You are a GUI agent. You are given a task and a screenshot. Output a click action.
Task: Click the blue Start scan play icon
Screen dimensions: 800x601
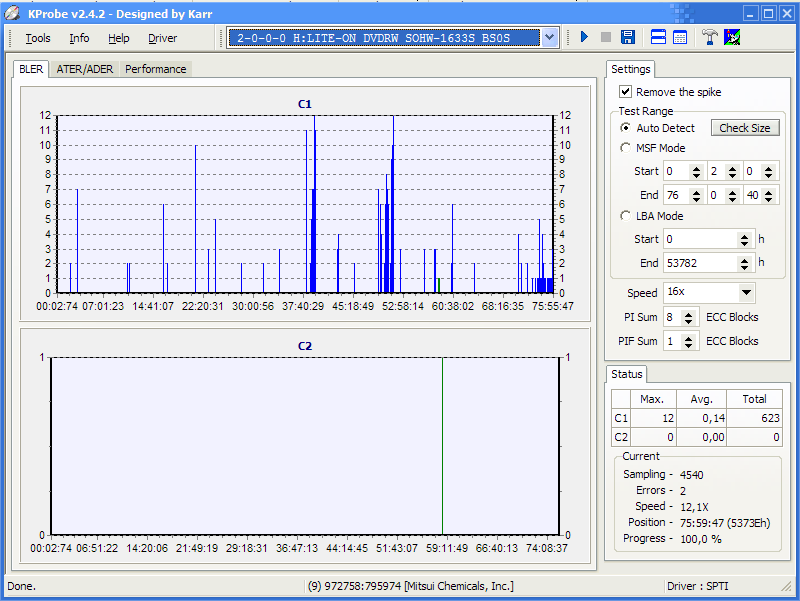coord(584,38)
